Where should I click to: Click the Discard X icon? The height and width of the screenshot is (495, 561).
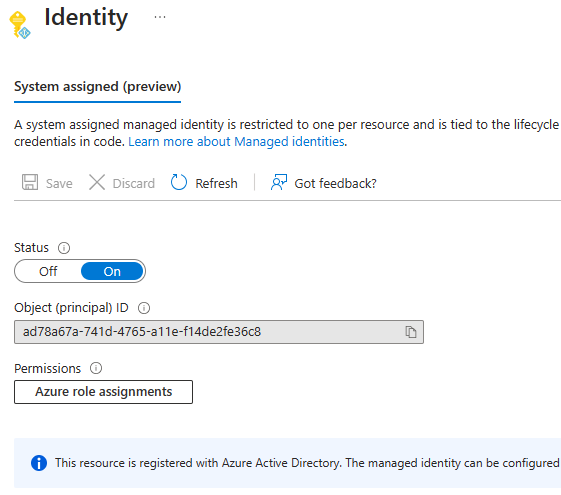click(97, 182)
